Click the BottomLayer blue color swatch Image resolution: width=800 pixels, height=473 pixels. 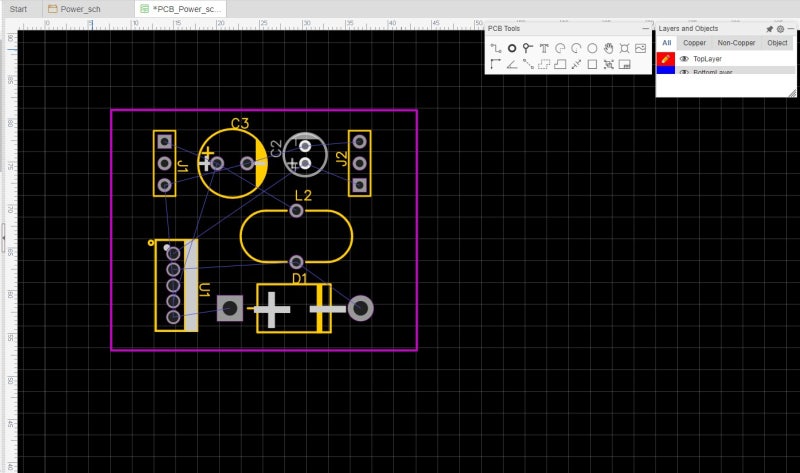click(665, 70)
